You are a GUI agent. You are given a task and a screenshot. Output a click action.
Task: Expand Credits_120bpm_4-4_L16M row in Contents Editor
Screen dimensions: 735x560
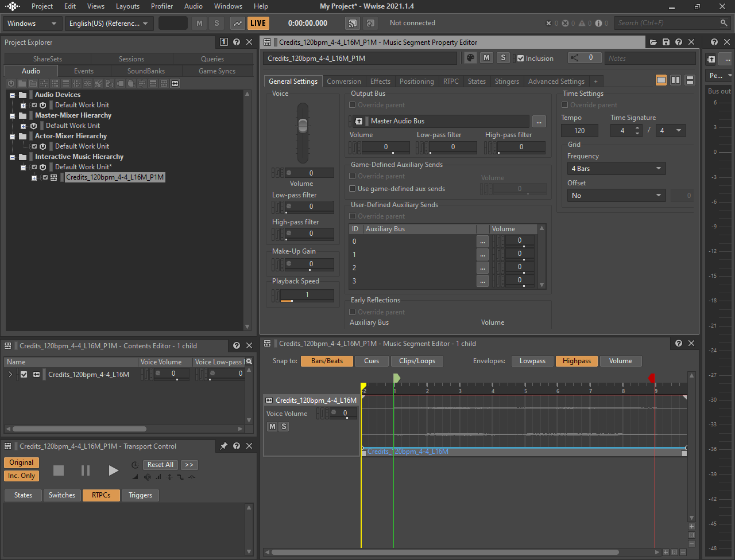(x=10, y=374)
